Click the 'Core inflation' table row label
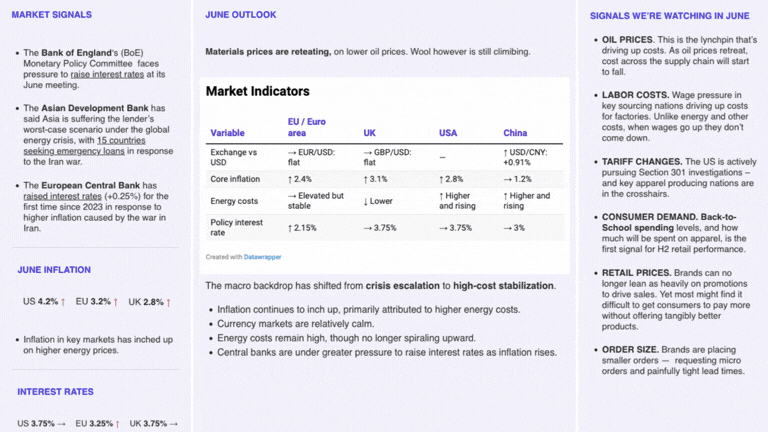The width and height of the screenshot is (768, 432). [x=235, y=179]
